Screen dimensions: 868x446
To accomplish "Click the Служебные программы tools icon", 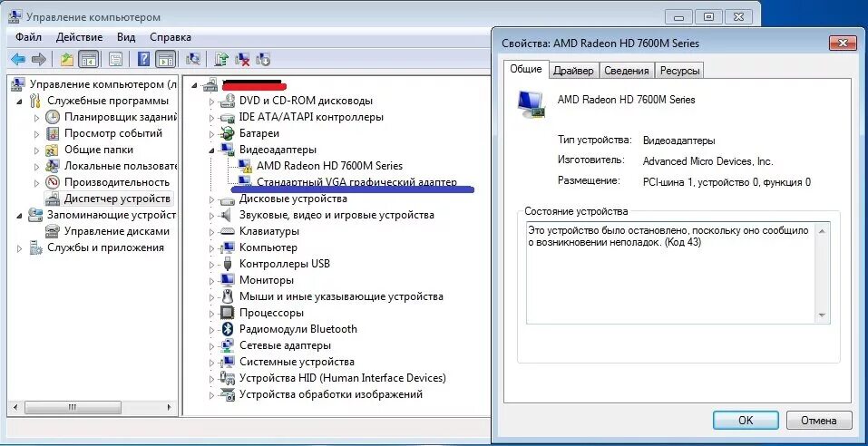I will click(x=34, y=101).
